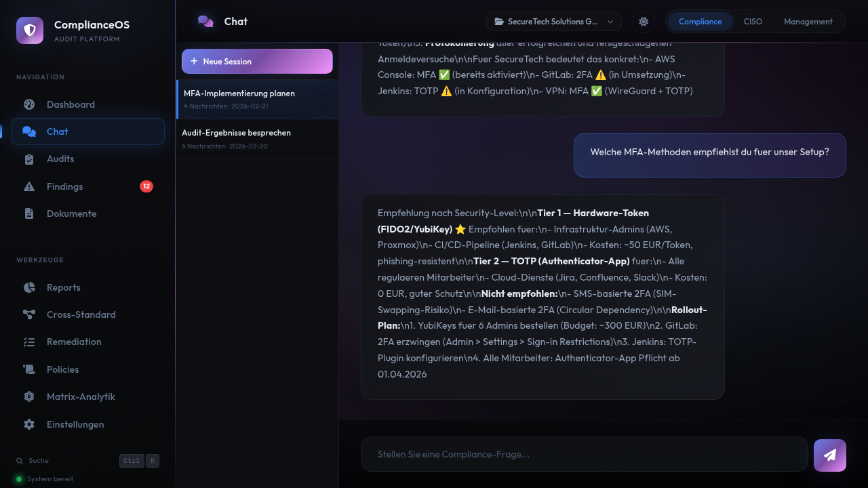Click the Audits clipboard icon
The height and width of the screenshot is (488, 868).
[x=29, y=159]
